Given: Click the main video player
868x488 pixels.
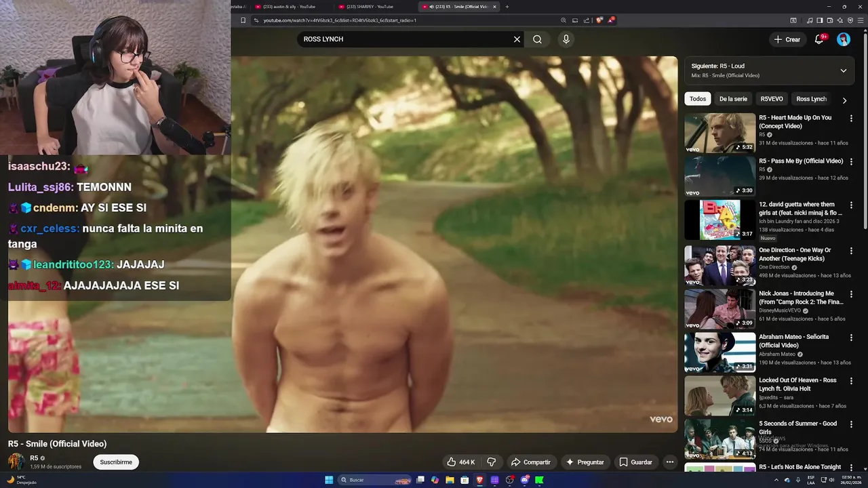Looking at the screenshot, I should point(454,244).
